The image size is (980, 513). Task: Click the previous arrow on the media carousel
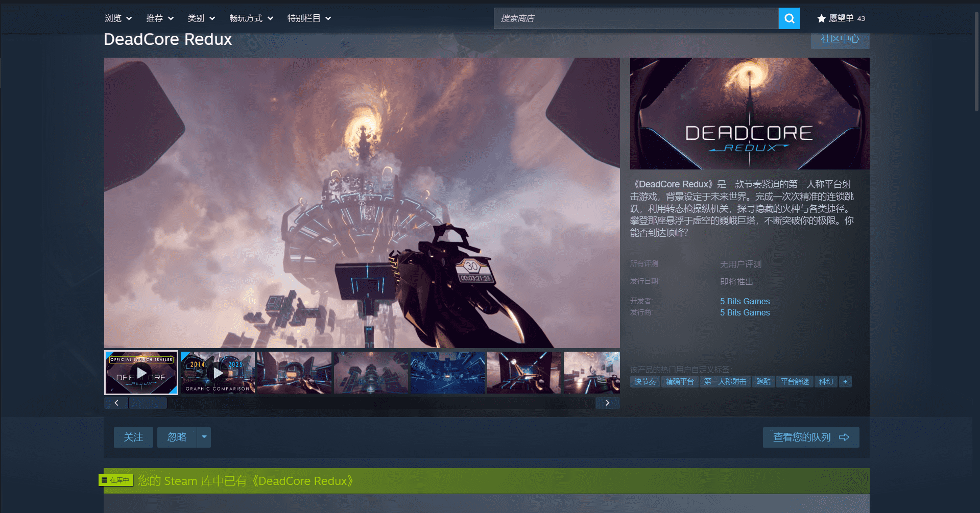point(116,403)
